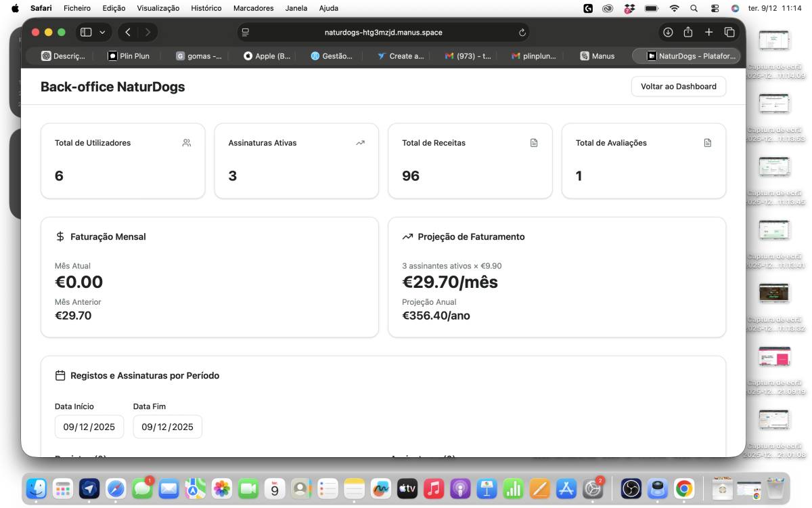Click the Wi-Fi icon in menu bar

point(674,8)
